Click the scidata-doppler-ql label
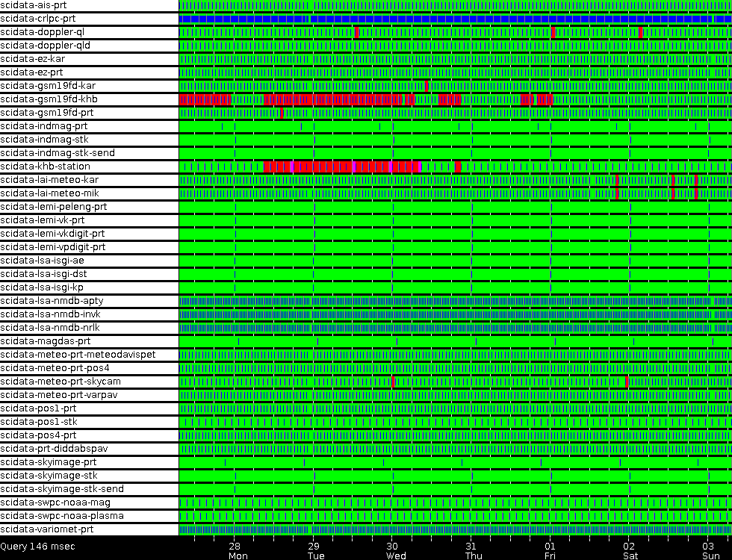This screenshot has width=732, height=560. 43,32
